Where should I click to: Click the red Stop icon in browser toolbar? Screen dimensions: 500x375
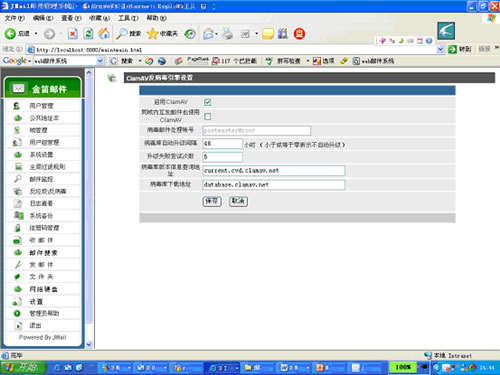(73, 33)
